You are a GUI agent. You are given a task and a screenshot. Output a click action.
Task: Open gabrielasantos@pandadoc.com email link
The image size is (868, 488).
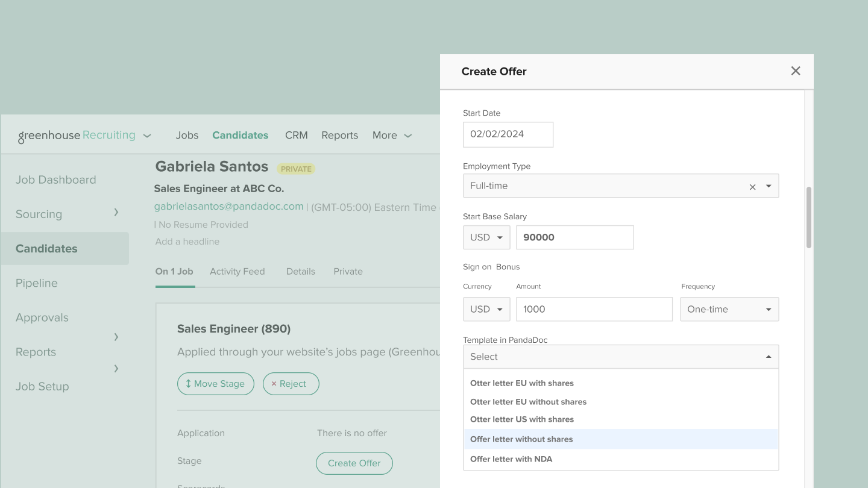tap(228, 207)
